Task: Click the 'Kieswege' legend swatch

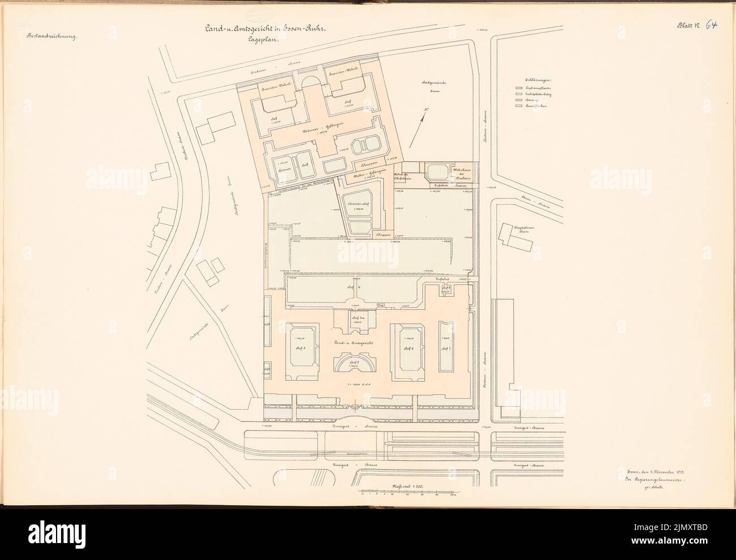Action: pyautogui.click(x=519, y=100)
